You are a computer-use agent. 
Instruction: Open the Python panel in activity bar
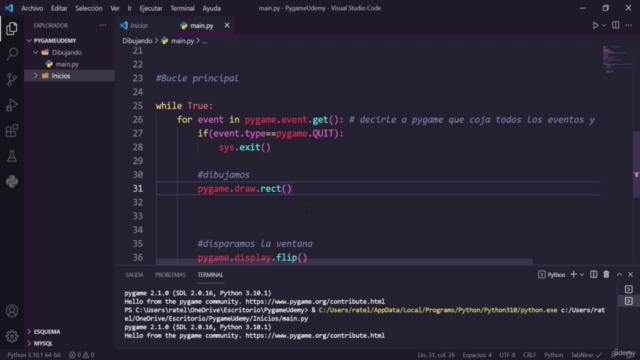coord(12,181)
